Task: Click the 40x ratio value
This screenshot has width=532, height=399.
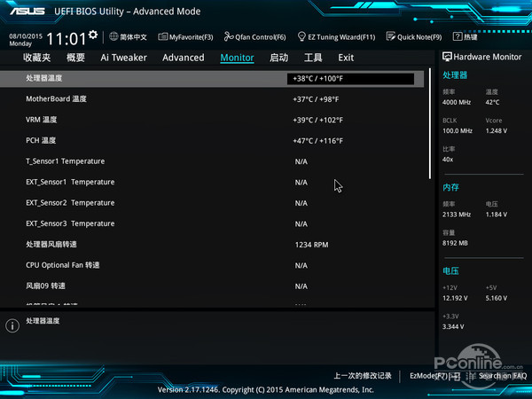Action: click(x=448, y=160)
